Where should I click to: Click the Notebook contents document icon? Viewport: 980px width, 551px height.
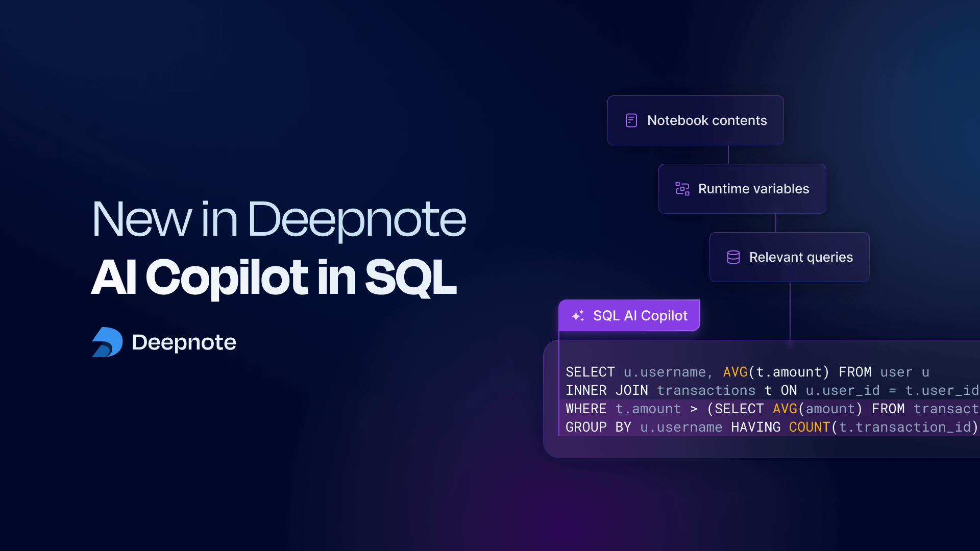point(631,120)
